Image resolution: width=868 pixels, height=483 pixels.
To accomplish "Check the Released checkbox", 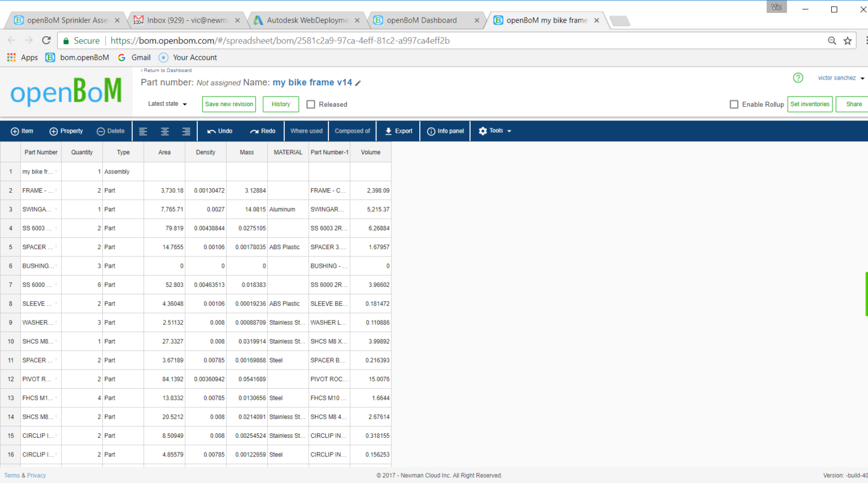I will click(x=311, y=104).
